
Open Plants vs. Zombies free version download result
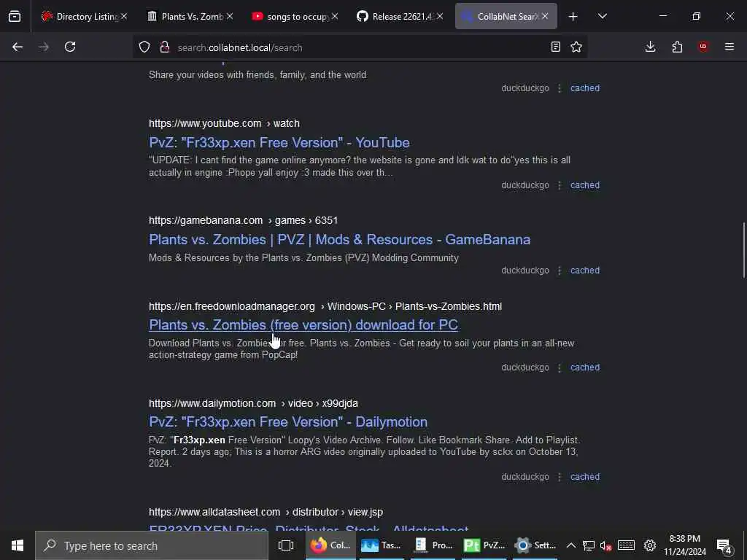point(303,324)
